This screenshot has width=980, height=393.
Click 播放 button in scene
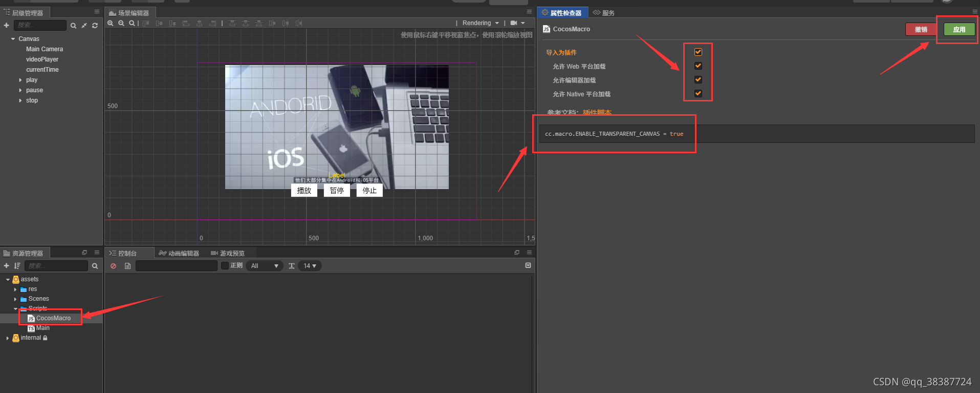pyautogui.click(x=304, y=191)
